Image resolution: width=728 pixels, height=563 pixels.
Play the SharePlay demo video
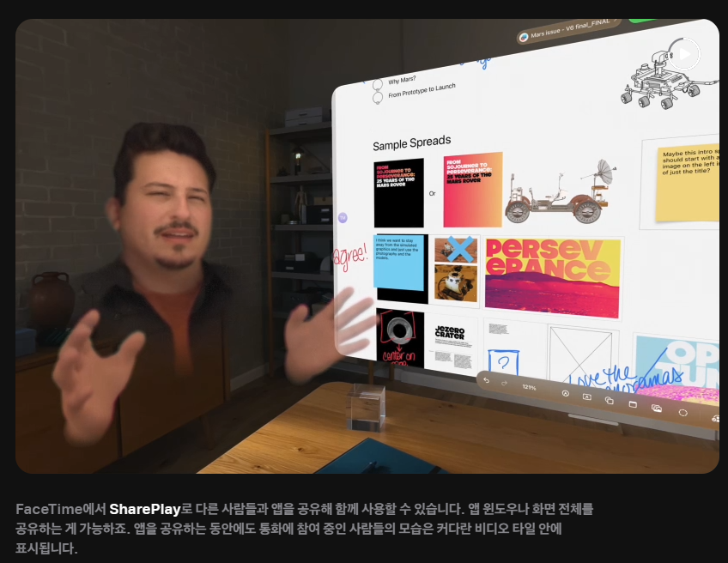684,54
